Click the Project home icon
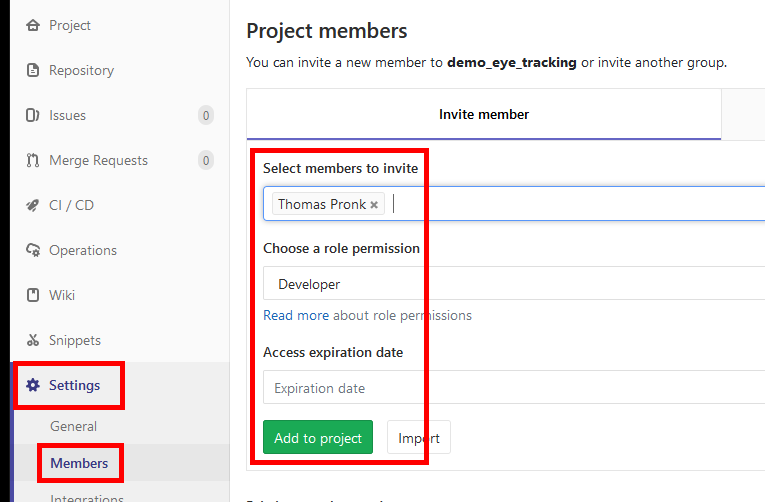This screenshot has height=502, width=765. (33, 25)
